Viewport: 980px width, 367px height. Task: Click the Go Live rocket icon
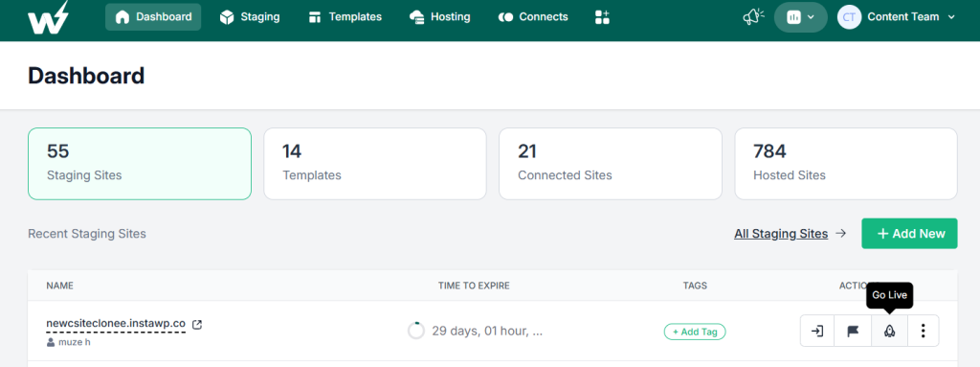click(889, 331)
